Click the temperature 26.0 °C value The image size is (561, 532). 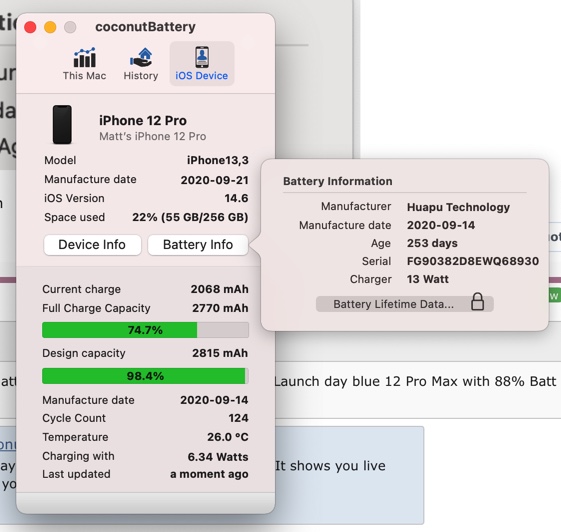(x=228, y=437)
